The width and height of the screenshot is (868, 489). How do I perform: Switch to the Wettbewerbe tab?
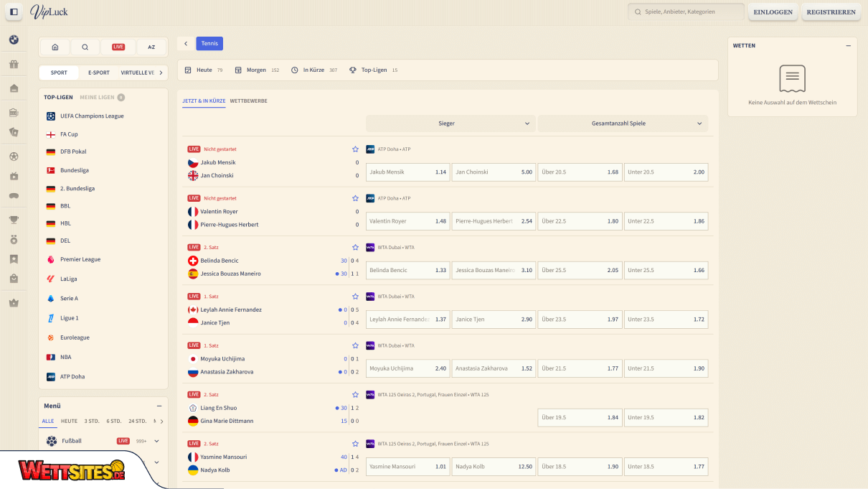(248, 101)
